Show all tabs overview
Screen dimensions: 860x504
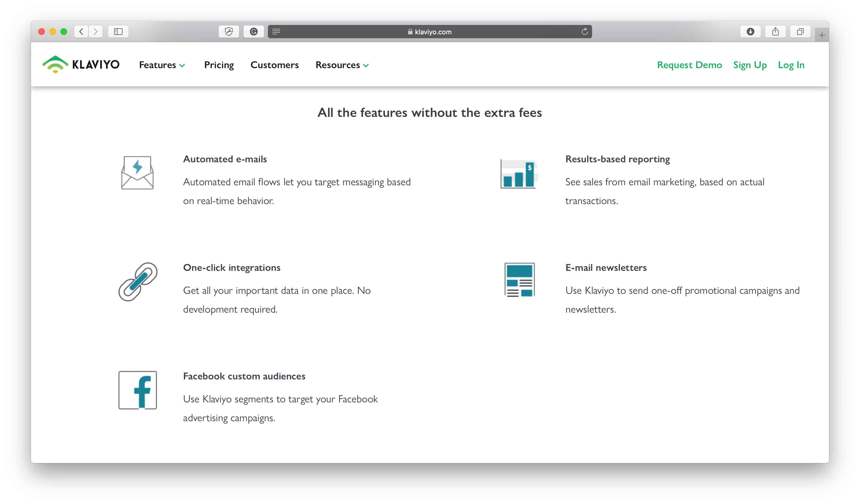point(800,32)
